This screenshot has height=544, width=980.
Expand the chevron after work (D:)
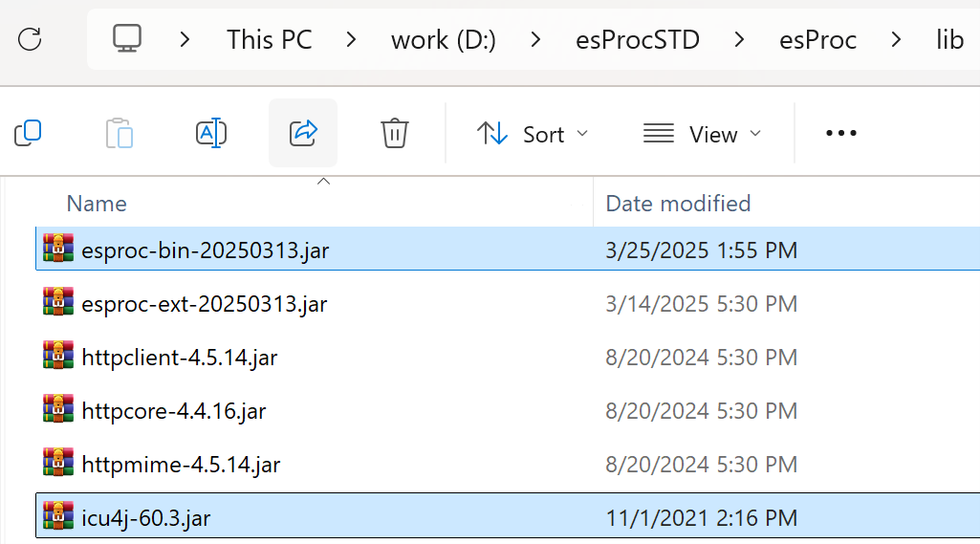536,39
